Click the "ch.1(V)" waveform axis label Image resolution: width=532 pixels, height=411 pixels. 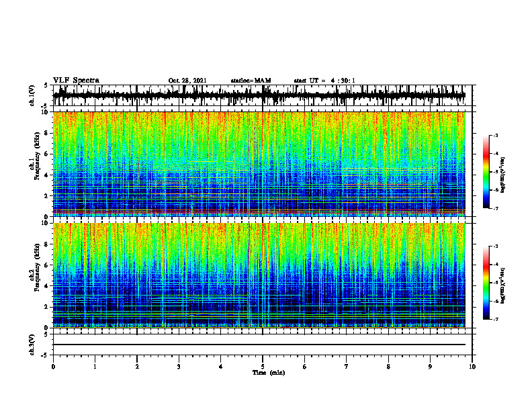click(x=32, y=95)
